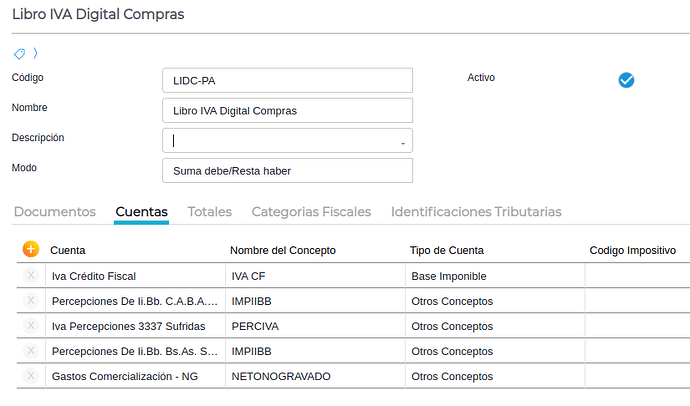
Task: Open the Modo field Suma debe/Resta haber
Action: pos(286,171)
